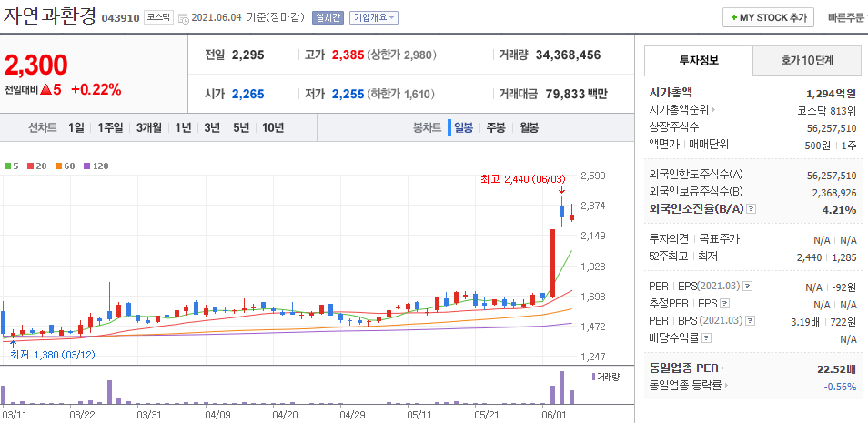Click the 시가 value 2,265
Viewport: 868px width, 423px height.
(248, 94)
